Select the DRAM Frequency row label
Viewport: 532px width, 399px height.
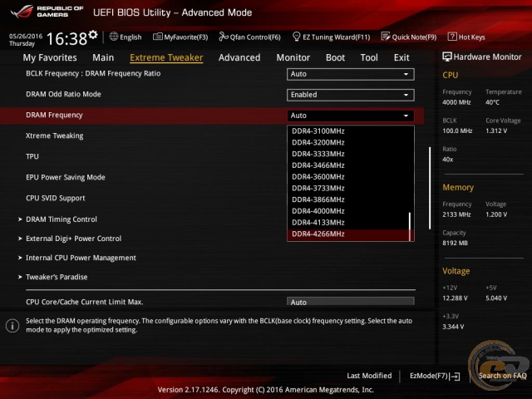coord(54,115)
